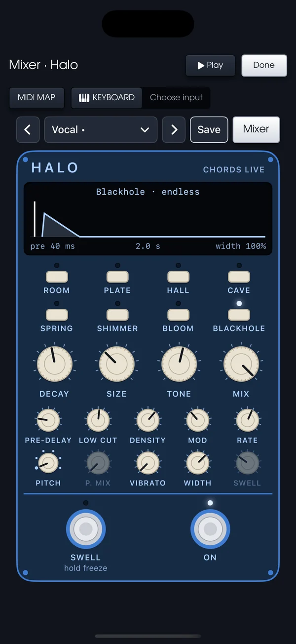Select the SHIMMER reverb type
Screen dimensions: 296x644
click(117, 314)
